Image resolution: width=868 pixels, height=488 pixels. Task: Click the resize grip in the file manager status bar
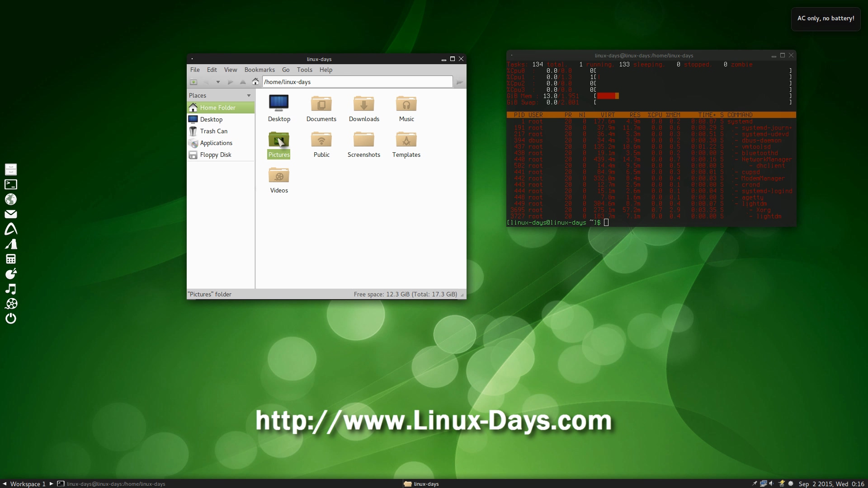[462, 295]
